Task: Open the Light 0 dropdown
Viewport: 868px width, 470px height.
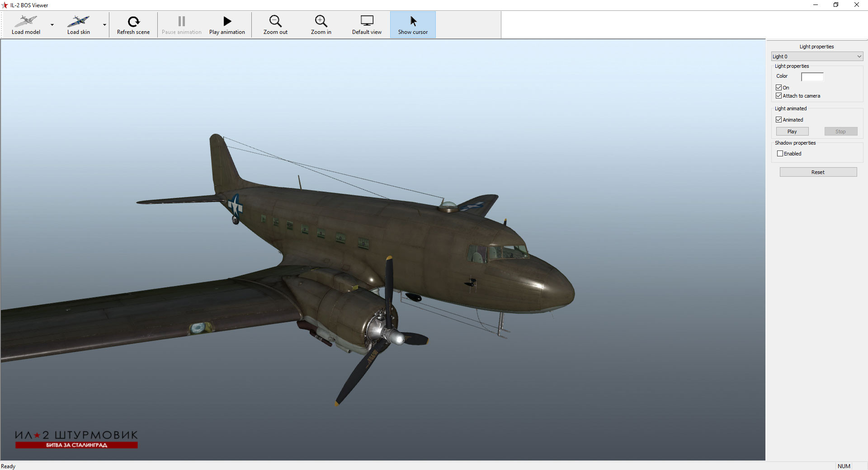Action: [817, 56]
